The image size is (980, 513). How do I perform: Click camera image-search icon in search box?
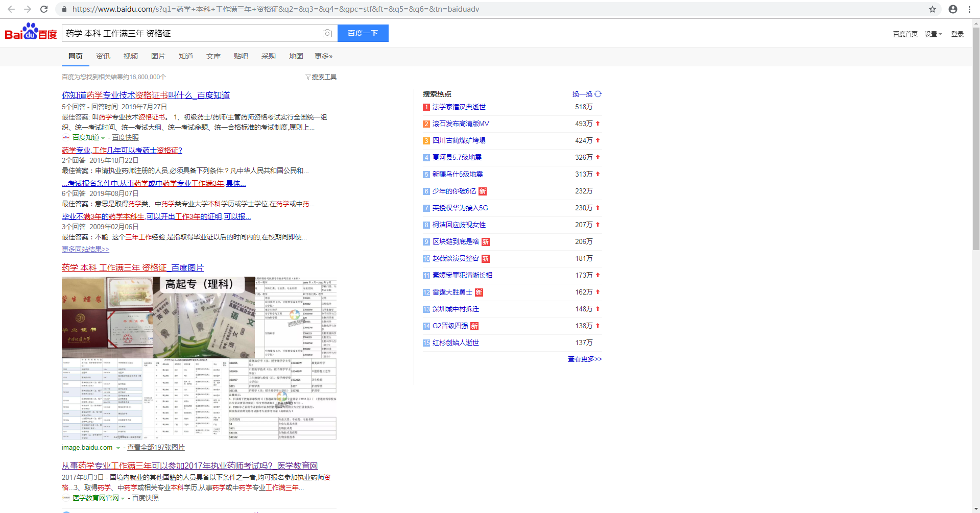click(x=327, y=33)
